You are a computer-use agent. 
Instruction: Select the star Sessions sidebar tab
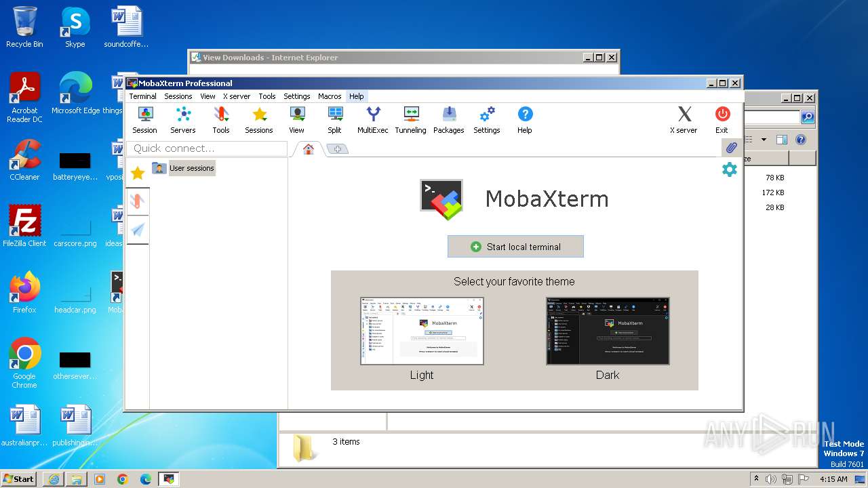point(138,174)
